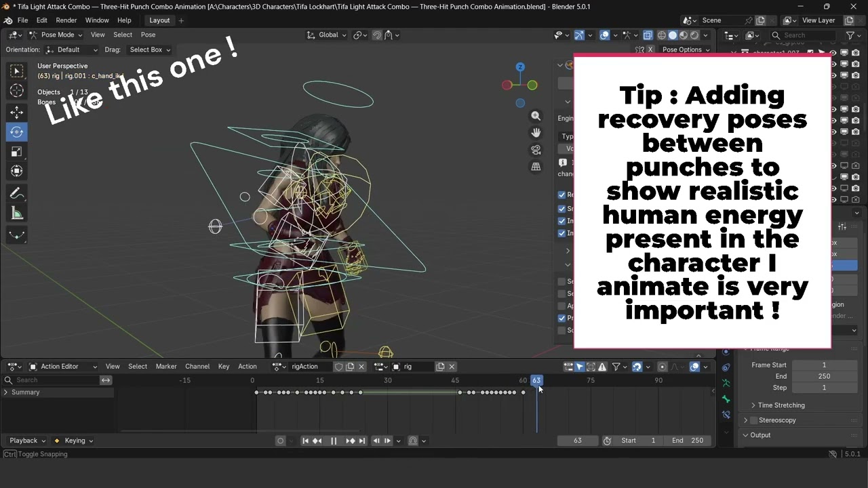This screenshot has height=488, width=868.
Task: Select the Breakdowner pose tool
Action: (17, 235)
